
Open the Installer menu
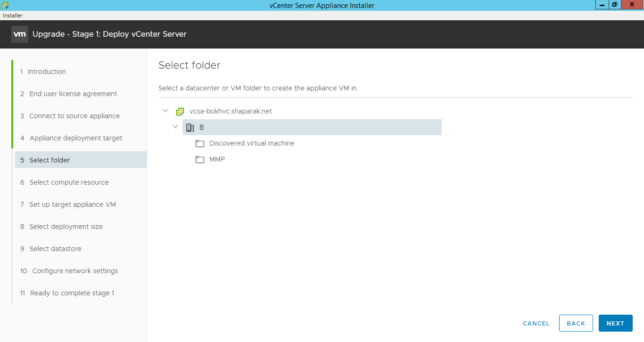[x=12, y=15]
